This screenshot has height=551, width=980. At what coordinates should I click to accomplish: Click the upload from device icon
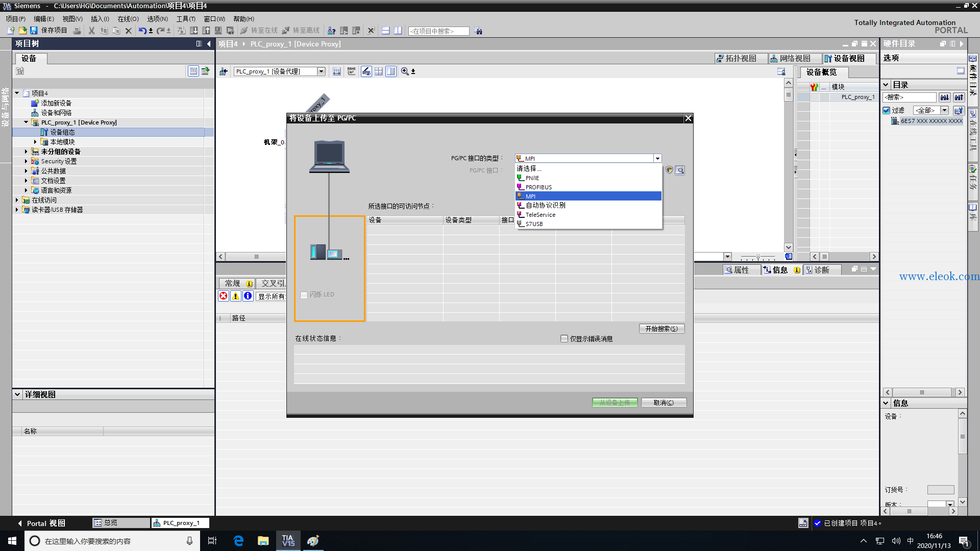point(206,31)
